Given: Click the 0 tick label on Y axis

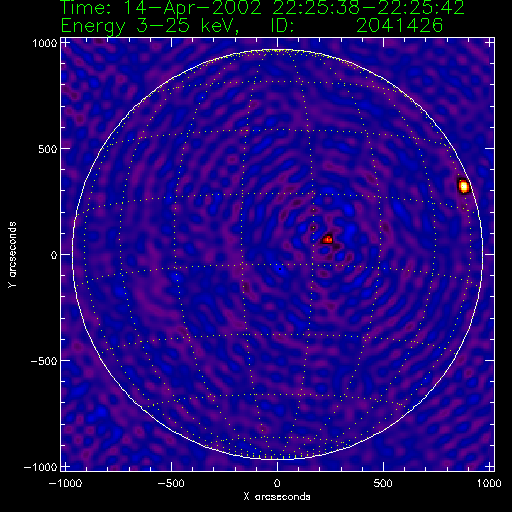Looking at the screenshot, I should (x=54, y=255).
